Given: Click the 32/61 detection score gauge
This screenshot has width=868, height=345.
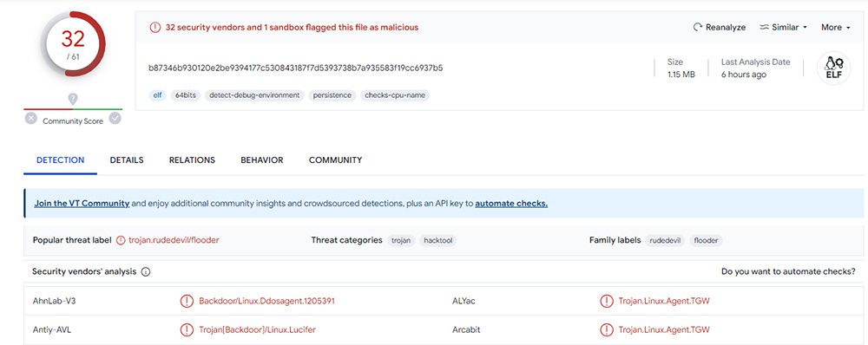Looking at the screenshot, I should [73, 44].
